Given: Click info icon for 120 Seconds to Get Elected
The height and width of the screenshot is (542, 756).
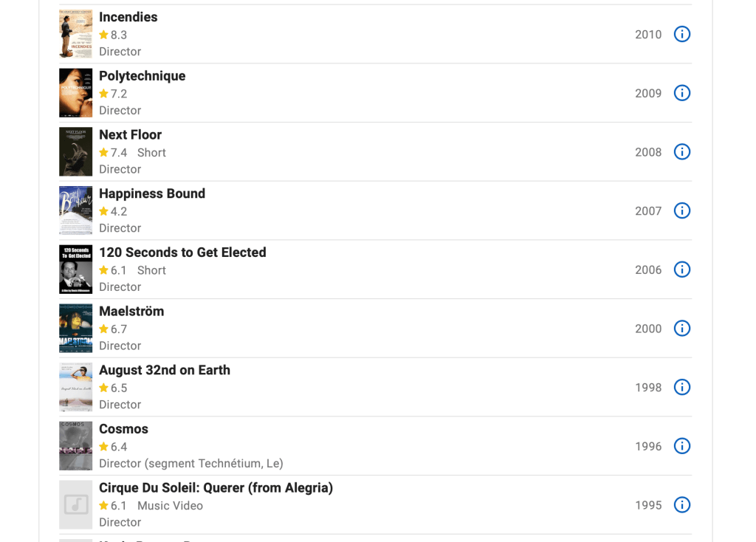Looking at the screenshot, I should pos(682,270).
